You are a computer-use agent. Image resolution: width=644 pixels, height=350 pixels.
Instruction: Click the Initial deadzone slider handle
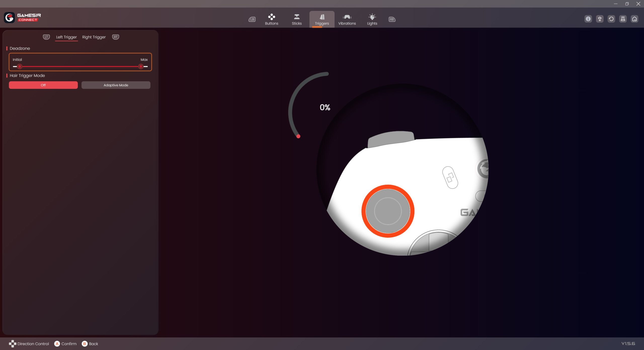tap(20, 67)
